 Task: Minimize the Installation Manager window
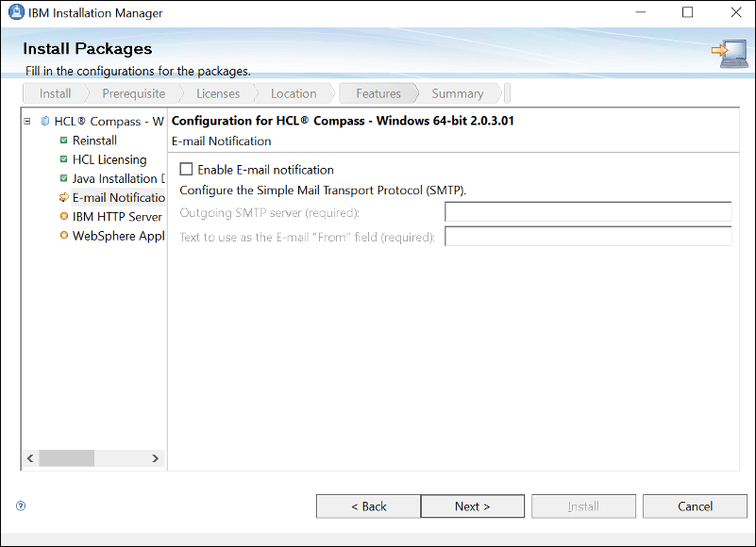(x=641, y=12)
